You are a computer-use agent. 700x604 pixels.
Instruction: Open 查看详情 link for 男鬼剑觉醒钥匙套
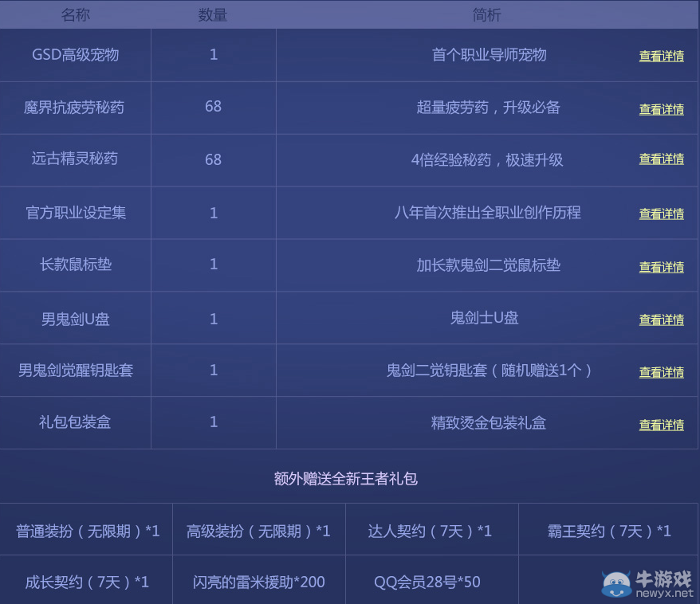click(x=661, y=372)
